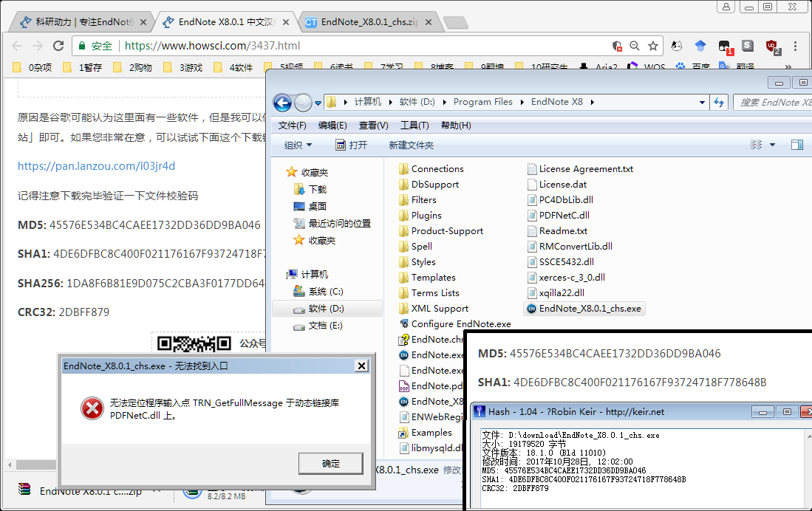Select Configure EndNote.exe
812x511 pixels.
[x=455, y=324]
